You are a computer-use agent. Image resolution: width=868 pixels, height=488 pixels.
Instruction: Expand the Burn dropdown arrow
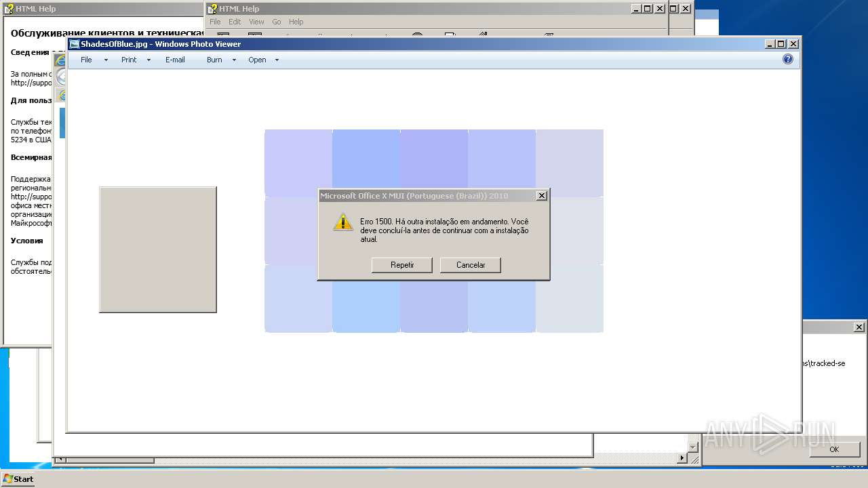click(x=234, y=60)
